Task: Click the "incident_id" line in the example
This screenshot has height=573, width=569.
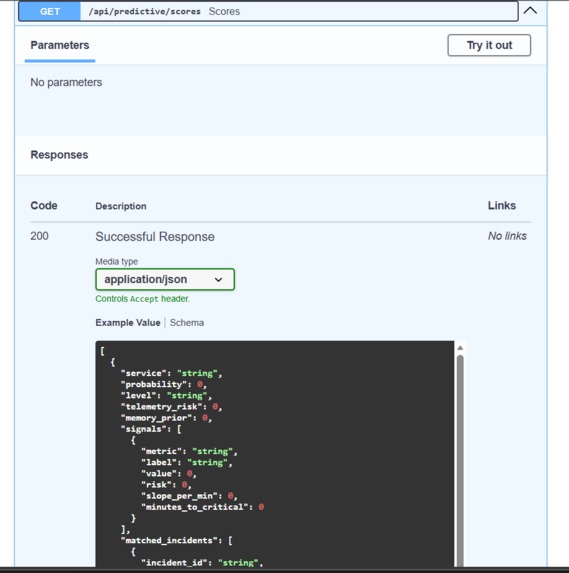Action: (202, 563)
